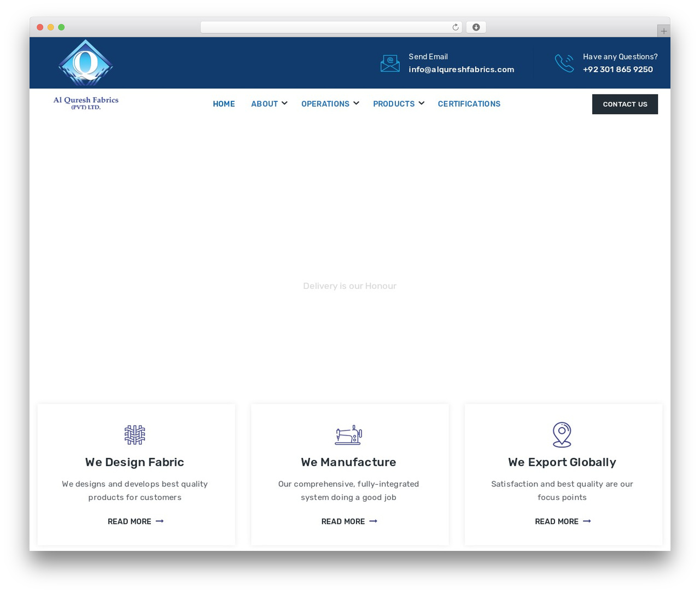Click Read More under We Design Fabric
Image resolution: width=700 pixels, height=593 pixels.
coord(130,521)
